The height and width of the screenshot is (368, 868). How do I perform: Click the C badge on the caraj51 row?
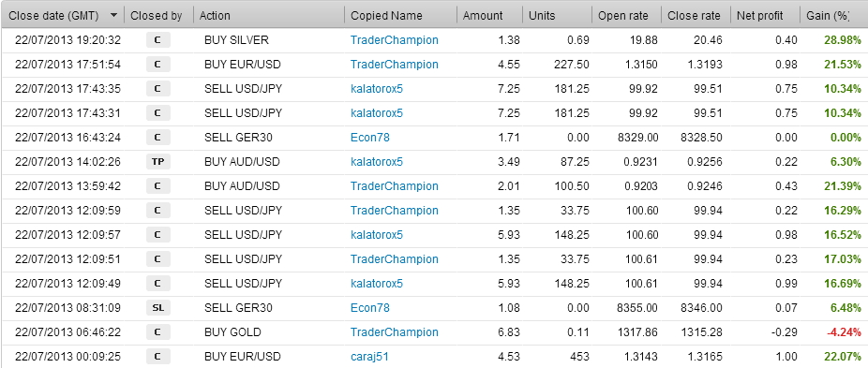(157, 357)
